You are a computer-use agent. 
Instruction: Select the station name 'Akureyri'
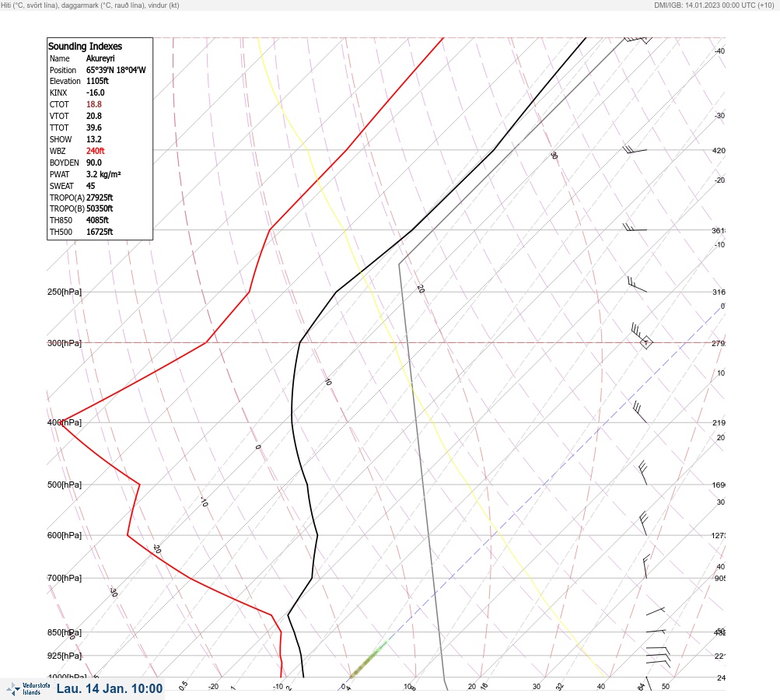100,58
